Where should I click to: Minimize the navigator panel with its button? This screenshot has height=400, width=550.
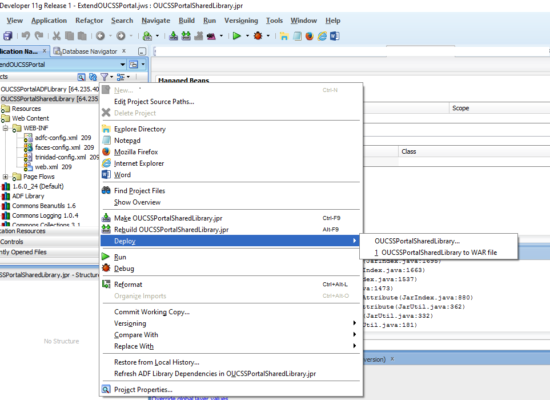click(142, 52)
